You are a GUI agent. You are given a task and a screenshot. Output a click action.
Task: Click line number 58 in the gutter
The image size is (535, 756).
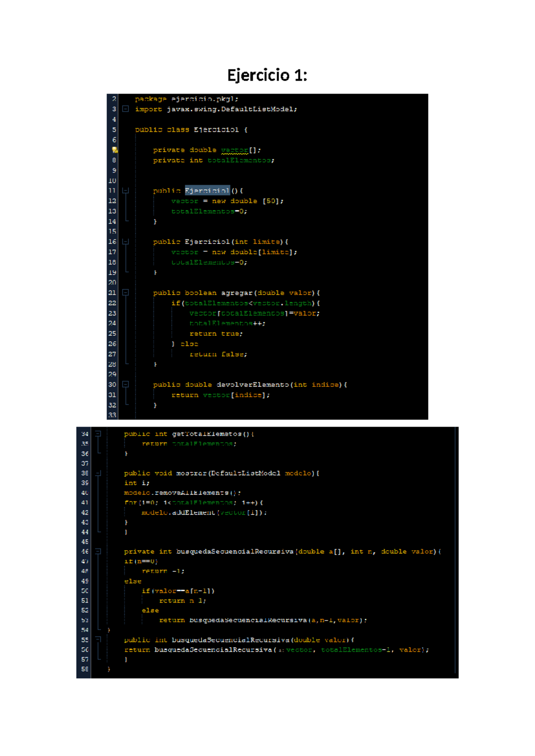[85, 669]
